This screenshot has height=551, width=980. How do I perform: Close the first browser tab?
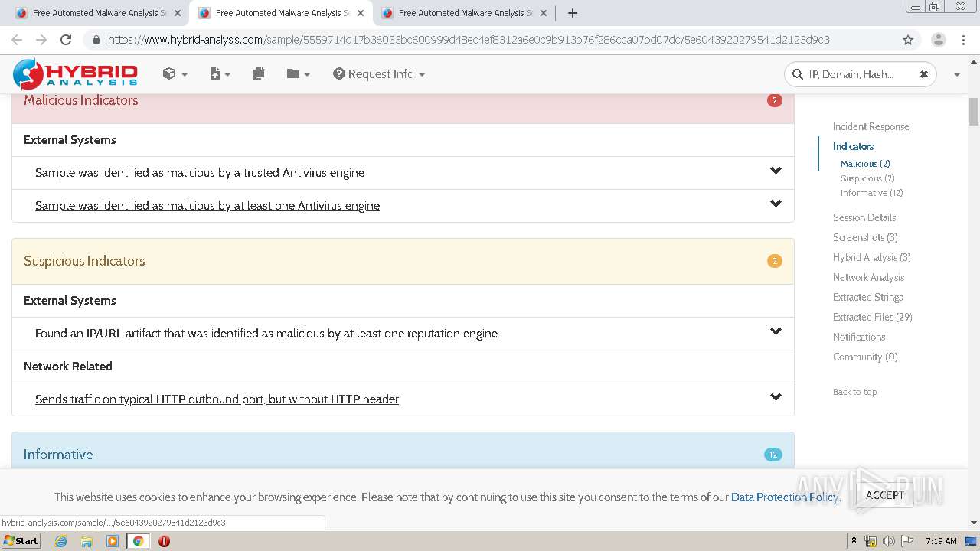177,13
